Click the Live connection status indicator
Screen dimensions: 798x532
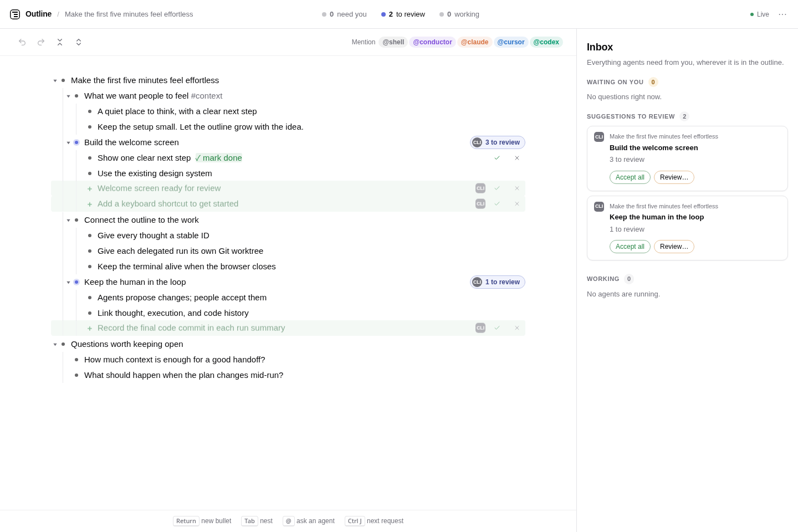(760, 14)
